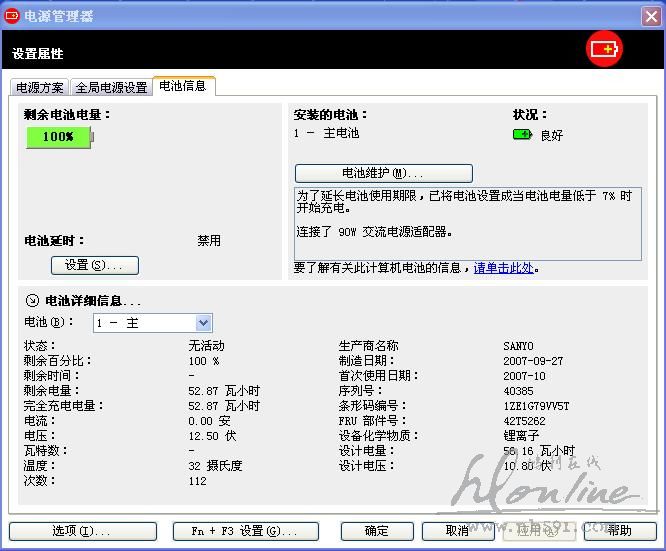Collapse the 电池详细信息 section arrow icon
Image resolution: width=666 pixels, height=551 pixels.
(x=32, y=300)
